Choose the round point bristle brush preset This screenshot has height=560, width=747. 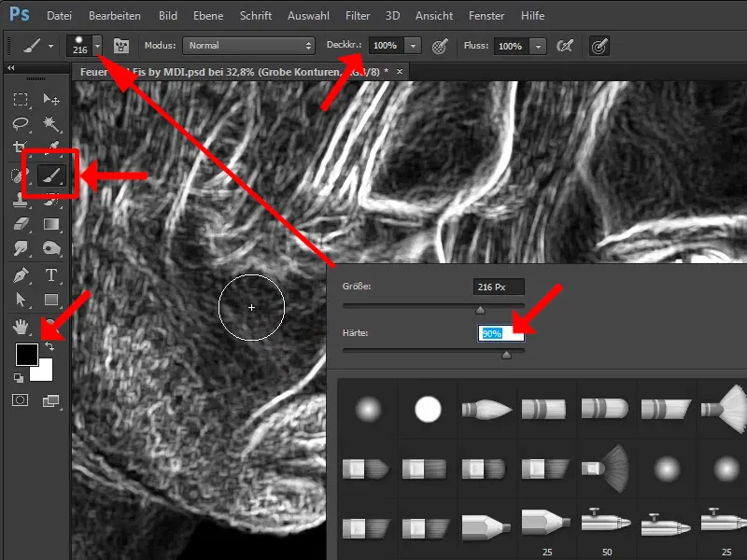click(x=486, y=409)
